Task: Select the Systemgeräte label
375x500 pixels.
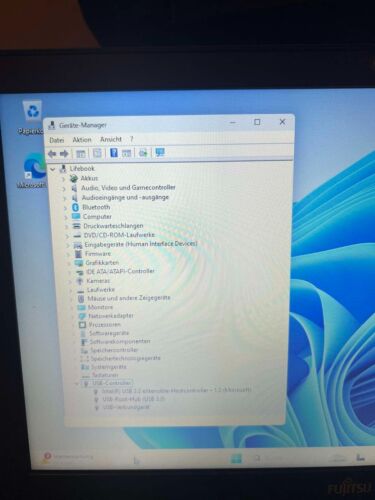Action: (x=109, y=367)
